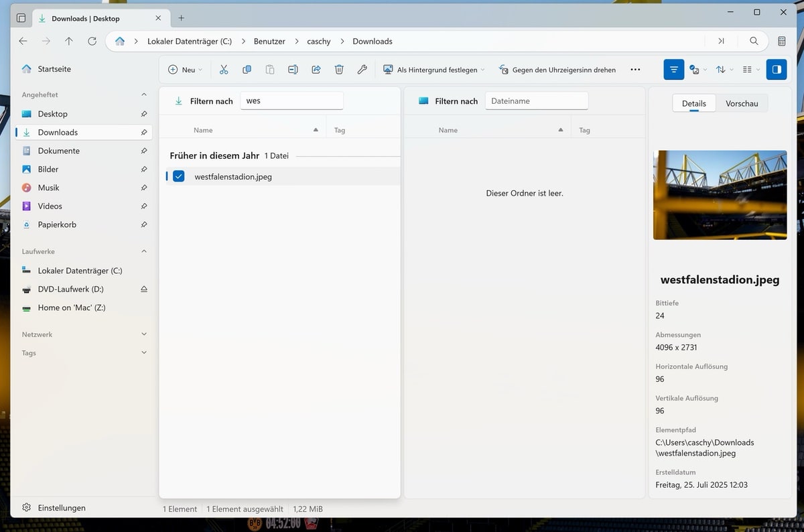This screenshot has height=532, width=804.
Task: Uncheck the westfalenstadion.jpeg checkbox
Action: tap(178, 176)
